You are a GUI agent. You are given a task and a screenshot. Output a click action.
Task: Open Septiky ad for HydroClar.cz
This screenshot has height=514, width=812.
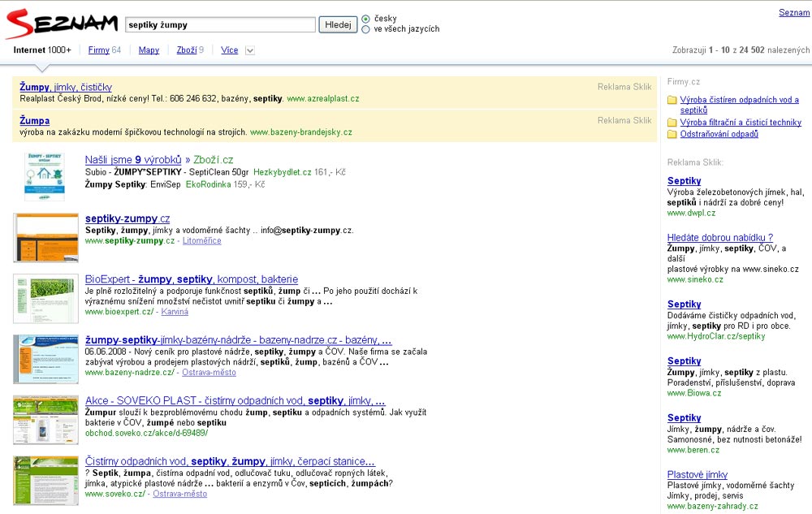(x=684, y=305)
